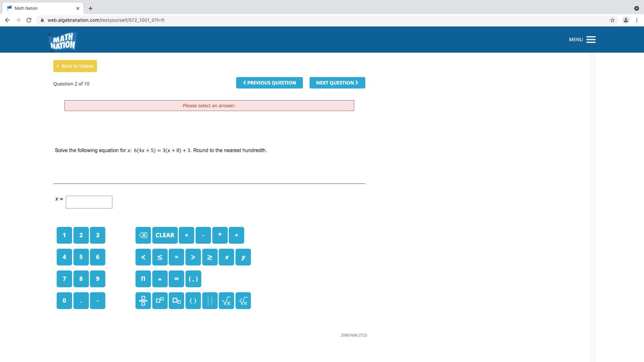Bookmark this page with star icon
The image size is (644, 362).
pyautogui.click(x=612, y=20)
